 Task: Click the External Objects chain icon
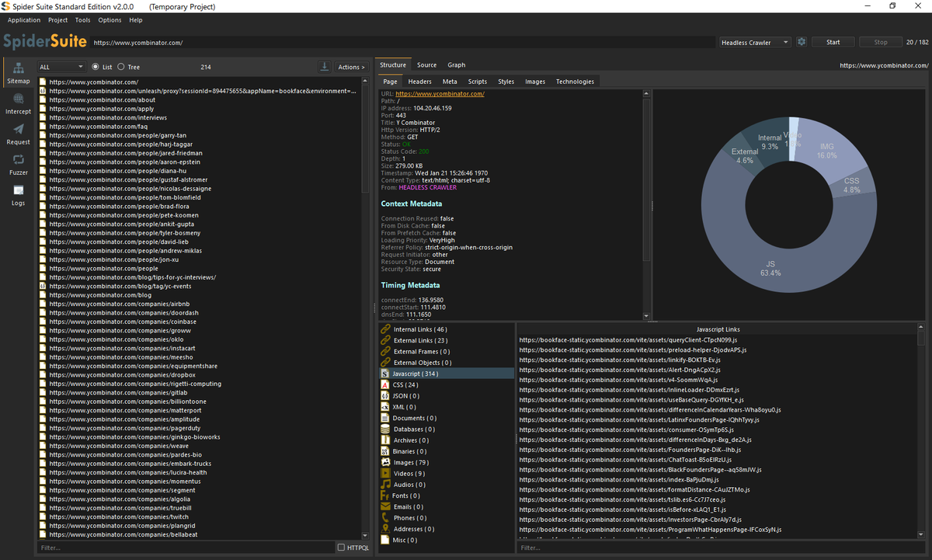coord(386,362)
